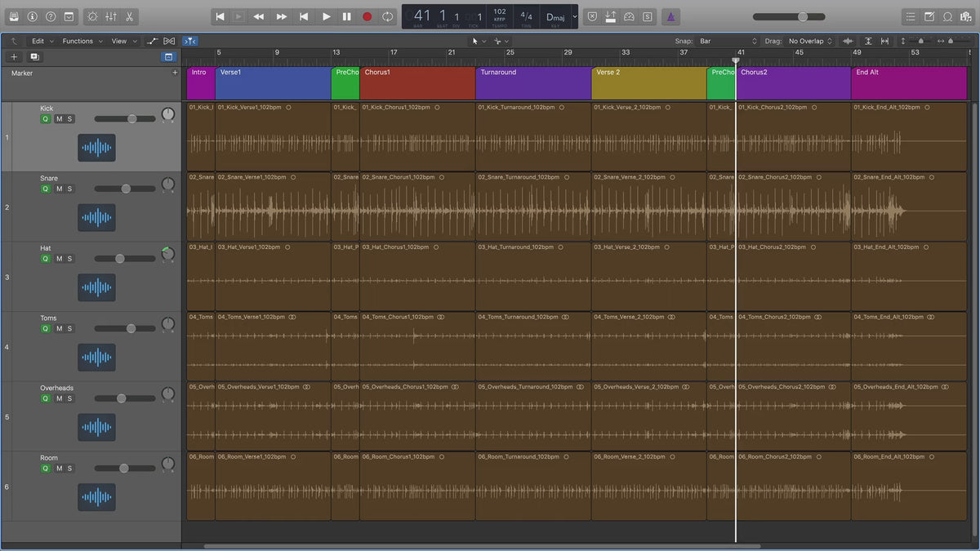Click the Record button in transport

(367, 16)
